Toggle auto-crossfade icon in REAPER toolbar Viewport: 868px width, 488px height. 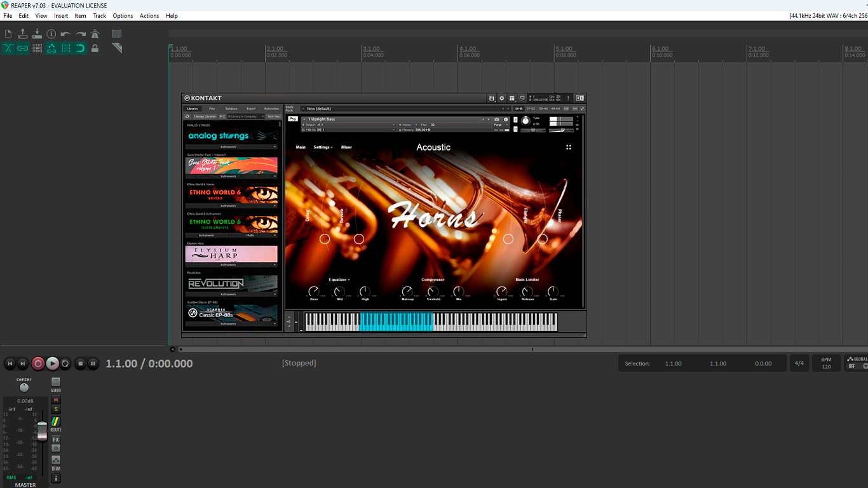(x=8, y=48)
